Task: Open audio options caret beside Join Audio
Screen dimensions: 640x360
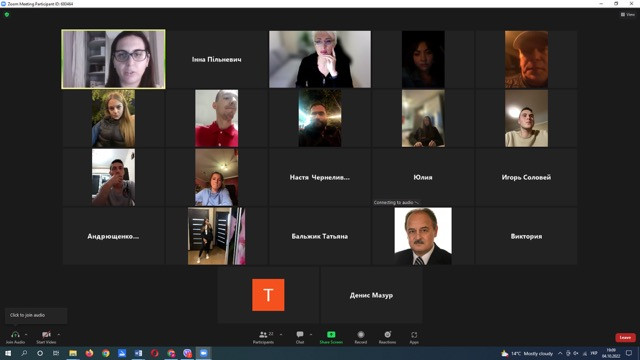Action: (26, 335)
